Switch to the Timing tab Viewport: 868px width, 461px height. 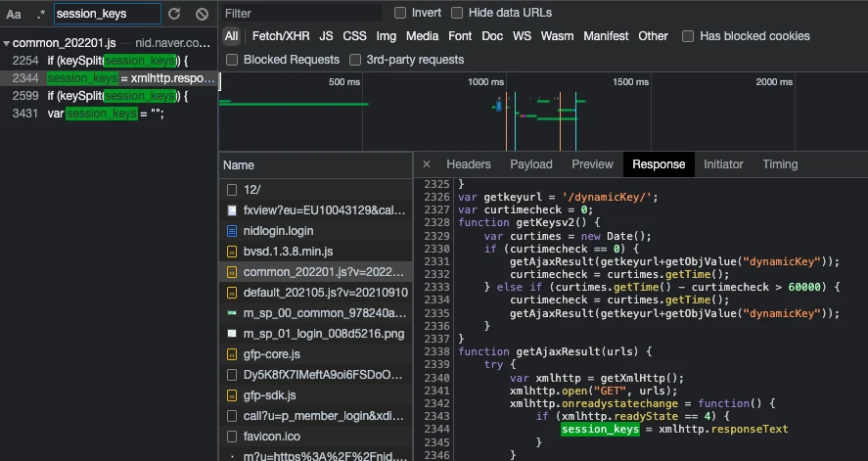pos(780,164)
